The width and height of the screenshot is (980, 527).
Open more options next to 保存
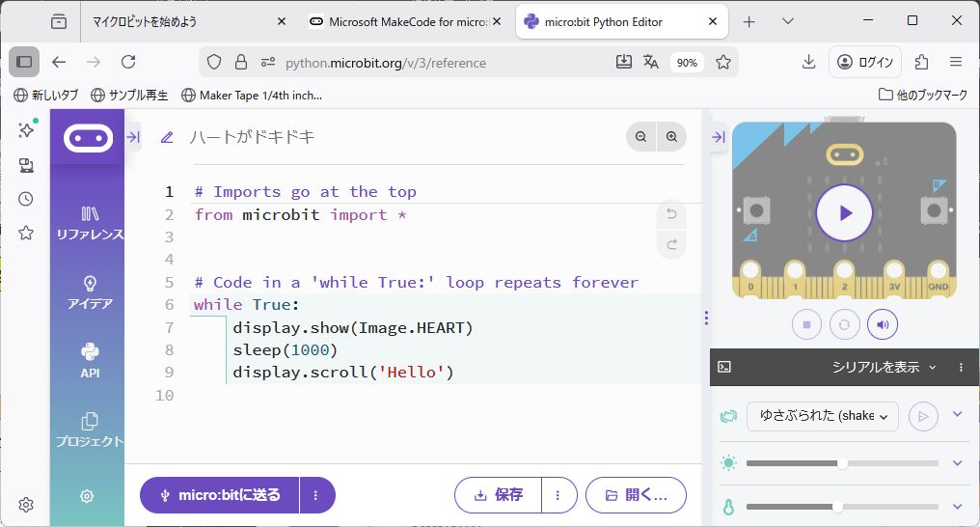coord(558,495)
